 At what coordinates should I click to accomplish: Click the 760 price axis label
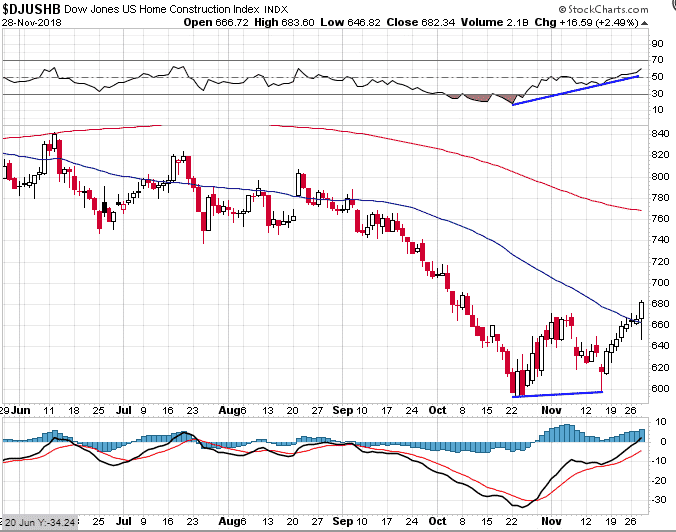[660, 219]
